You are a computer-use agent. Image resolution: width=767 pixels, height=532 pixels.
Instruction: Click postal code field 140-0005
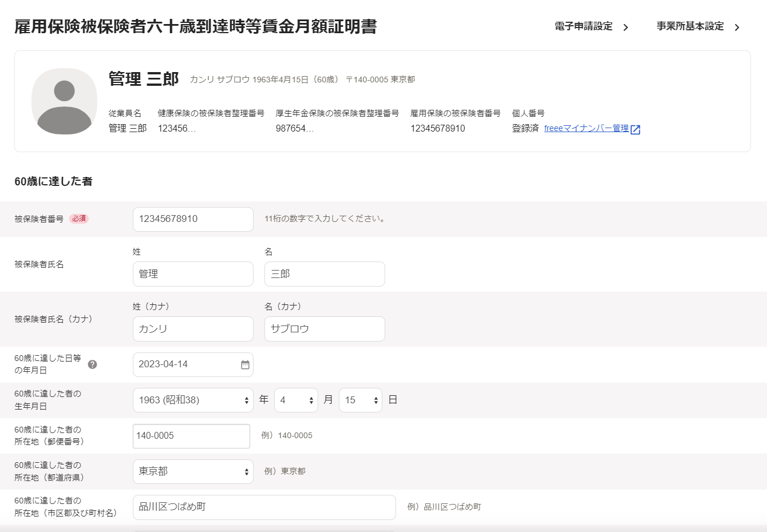pyautogui.click(x=191, y=436)
